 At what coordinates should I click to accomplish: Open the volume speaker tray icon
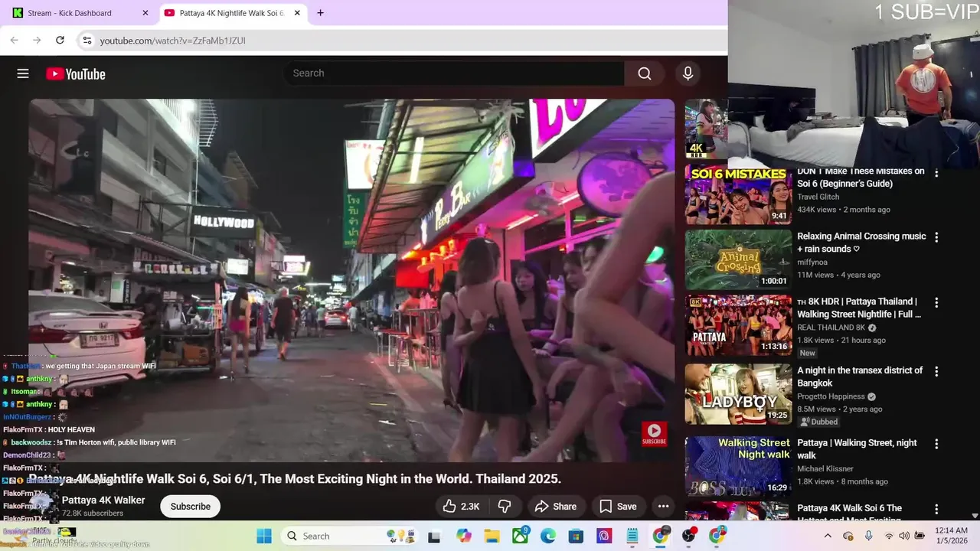[904, 536]
